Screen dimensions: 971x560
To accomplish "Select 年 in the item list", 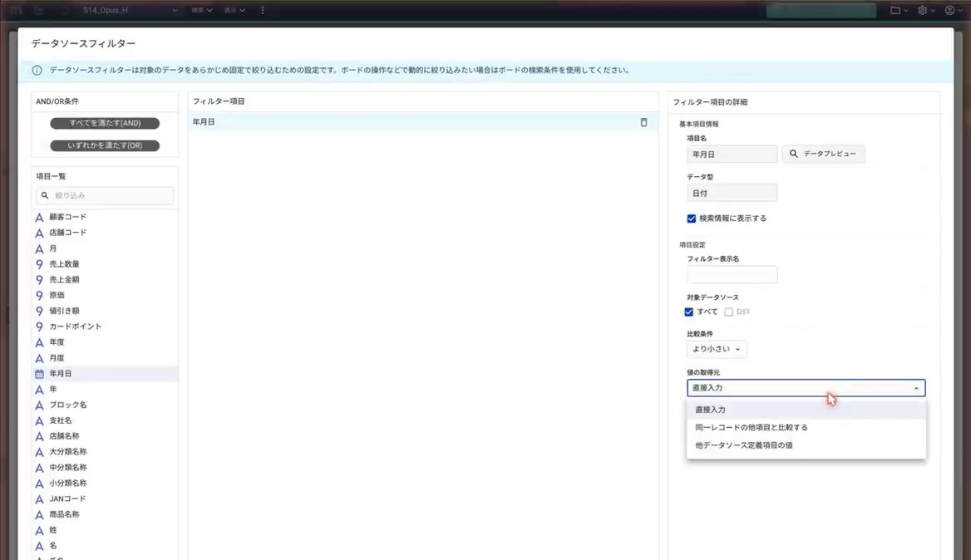I will point(105,389).
